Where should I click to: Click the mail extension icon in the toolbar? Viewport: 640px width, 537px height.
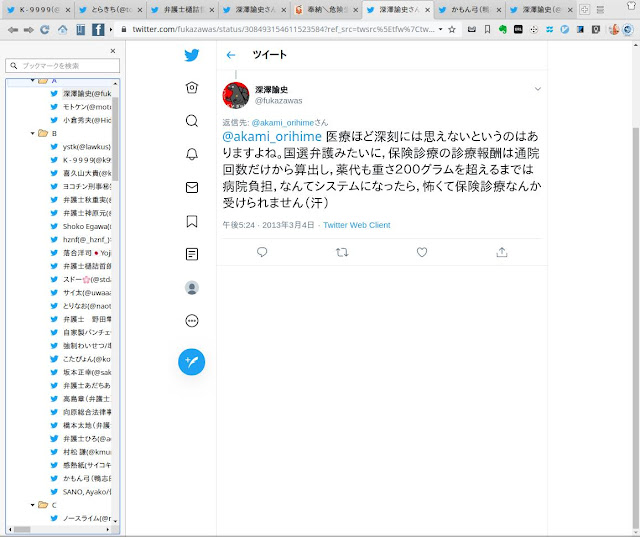(x=472, y=29)
